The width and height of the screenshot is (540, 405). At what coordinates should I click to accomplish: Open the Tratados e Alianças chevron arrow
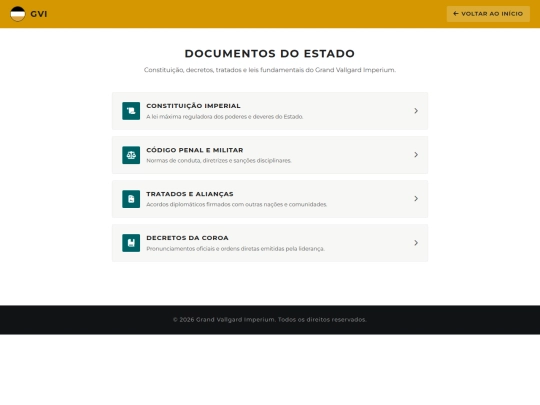pyautogui.click(x=416, y=199)
